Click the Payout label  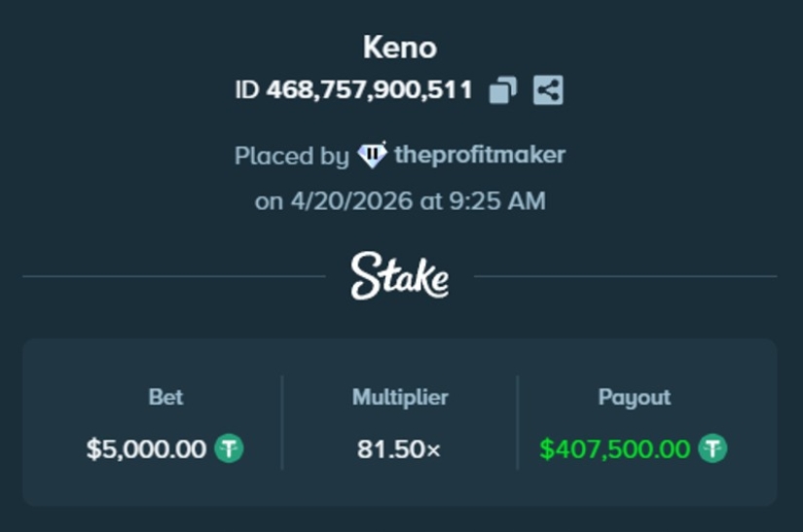click(634, 397)
